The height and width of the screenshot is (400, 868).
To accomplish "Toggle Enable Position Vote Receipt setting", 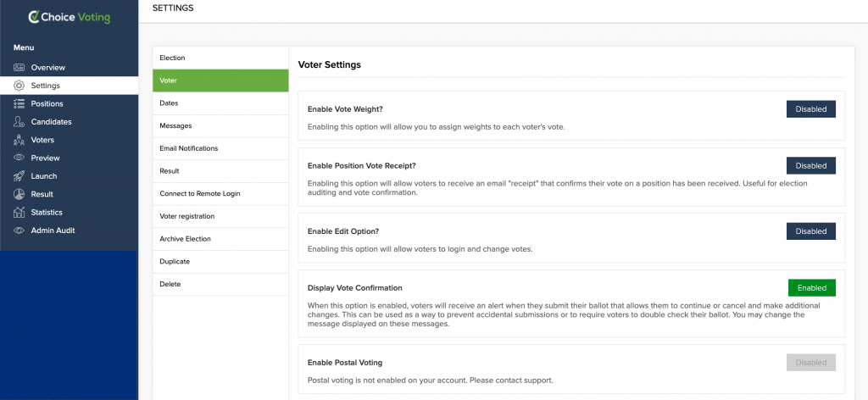I will coord(811,165).
